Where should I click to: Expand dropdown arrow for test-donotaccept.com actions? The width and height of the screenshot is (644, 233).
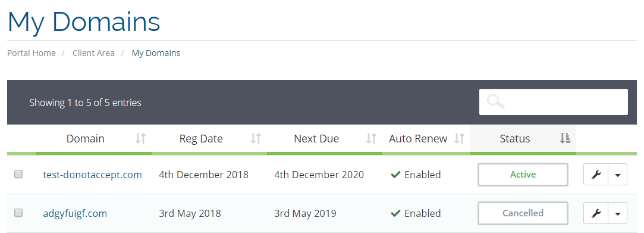618,175
